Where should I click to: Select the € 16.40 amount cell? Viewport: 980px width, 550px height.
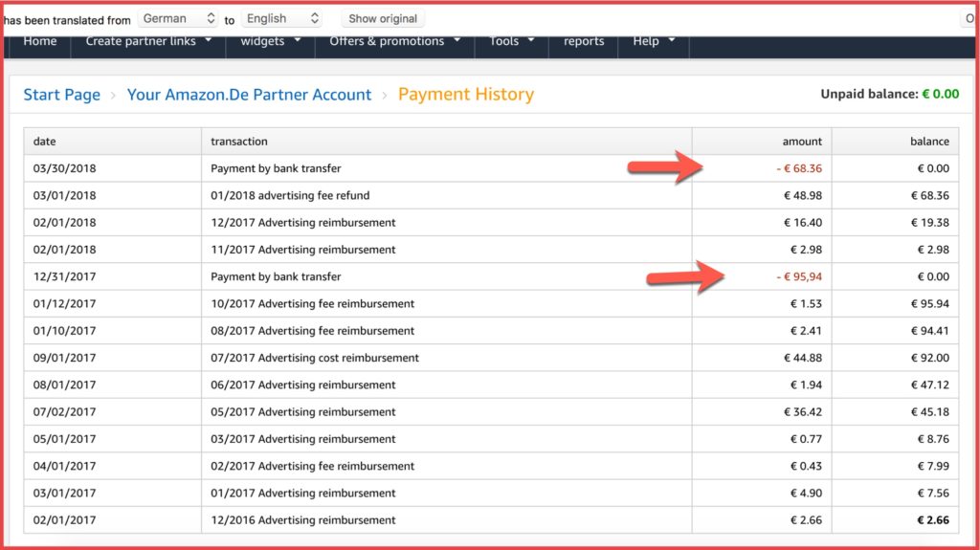761,223
